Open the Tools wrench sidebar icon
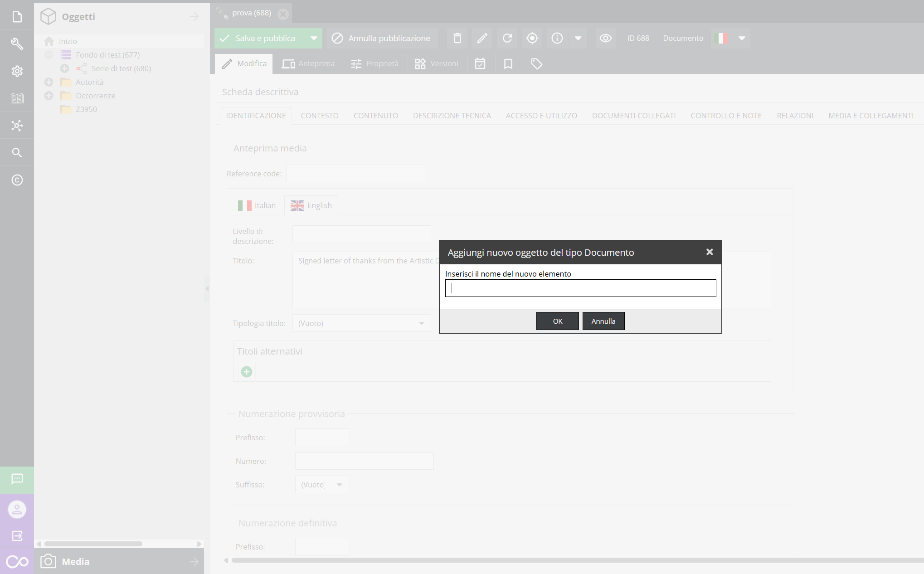Screen dimensions: 924x574 [x=17, y=44]
